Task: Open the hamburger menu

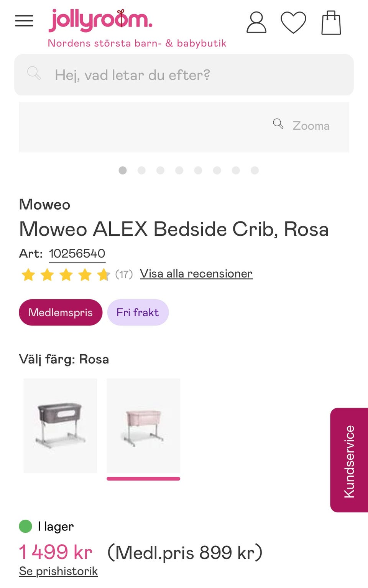Action: pos(24,21)
